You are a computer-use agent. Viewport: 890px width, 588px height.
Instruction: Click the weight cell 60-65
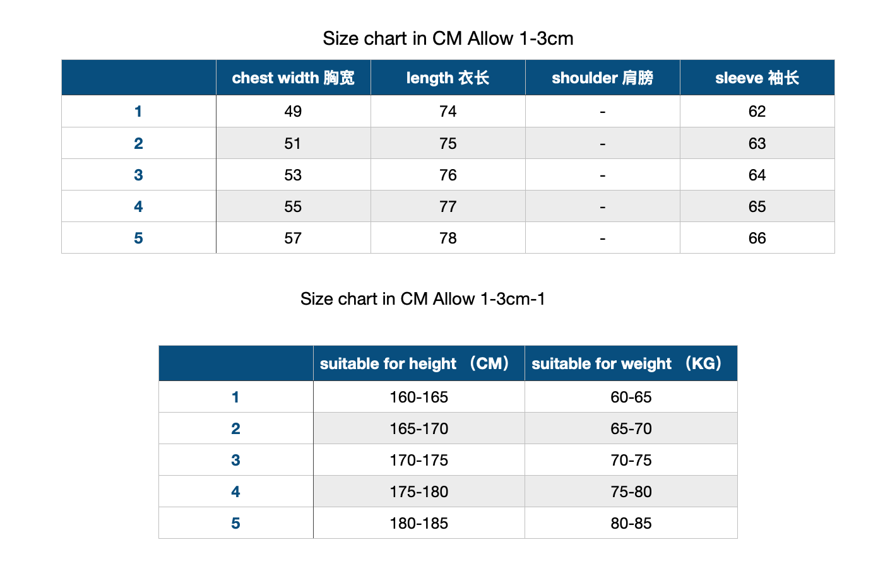coord(631,397)
